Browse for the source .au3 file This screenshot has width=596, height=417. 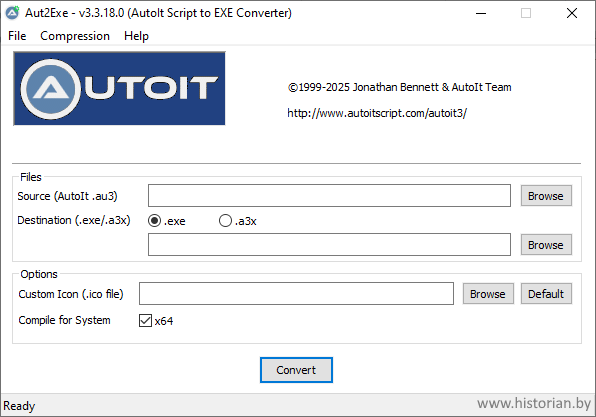pyautogui.click(x=546, y=196)
